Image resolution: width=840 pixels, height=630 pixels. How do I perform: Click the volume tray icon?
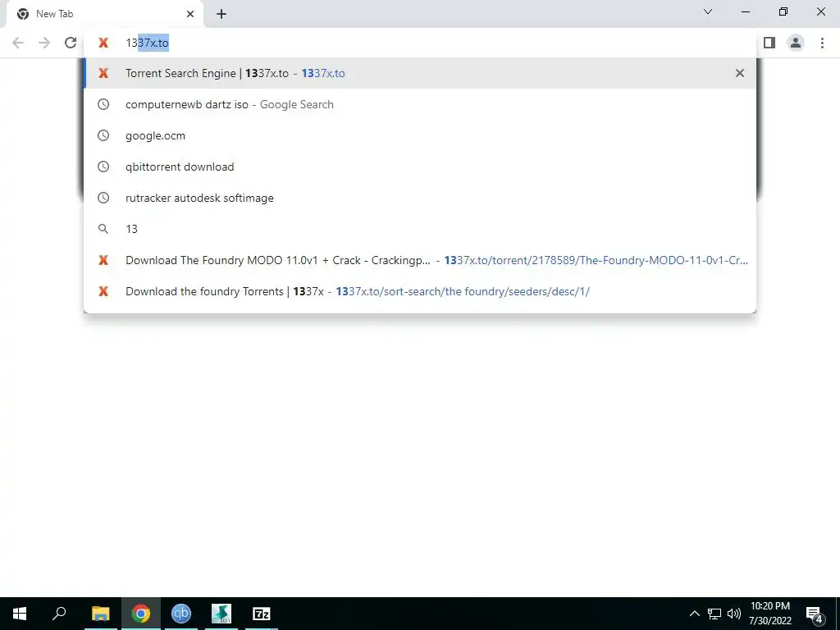[x=734, y=614]
